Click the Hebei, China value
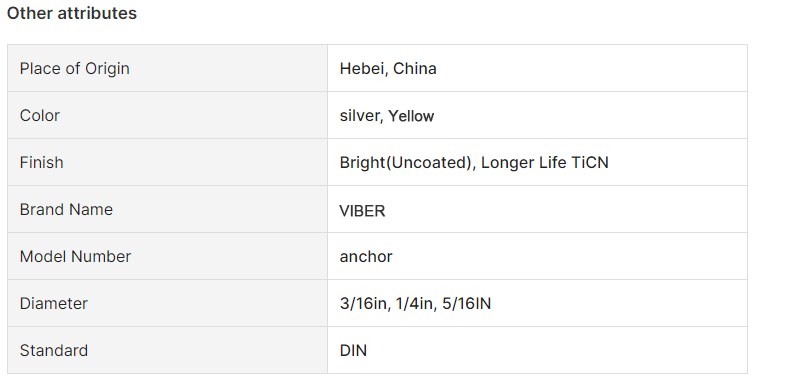The width and height of the screenshot is (800, 380). click(x=388, y=68)
